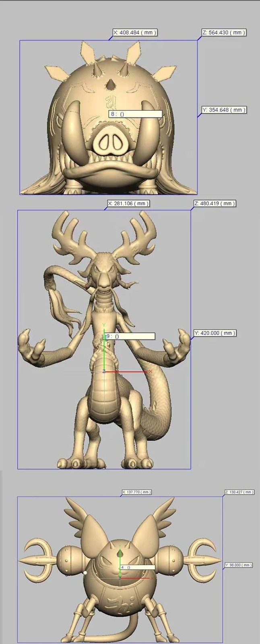260x644 pixels.
Task: Select the Y: 98.000 mm dimension label
Action: point(239,565)
